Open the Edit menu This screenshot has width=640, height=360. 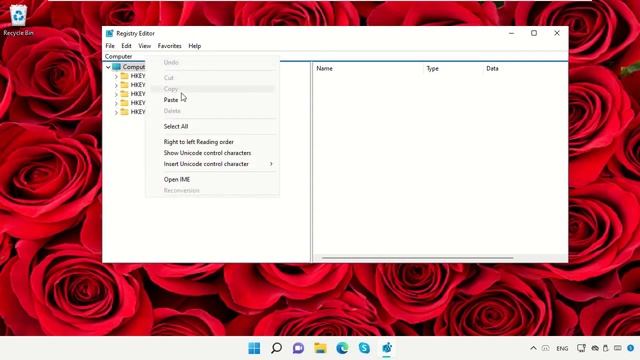coord(126,46)
